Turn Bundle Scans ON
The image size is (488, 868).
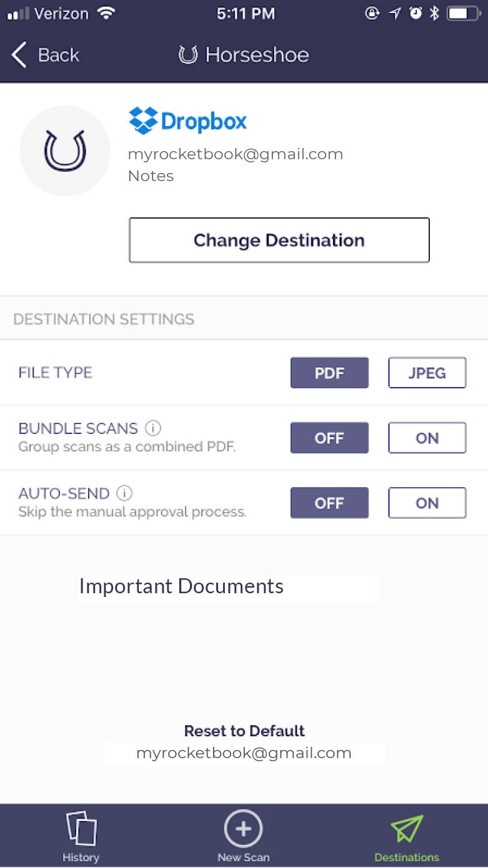coord(427,438)
